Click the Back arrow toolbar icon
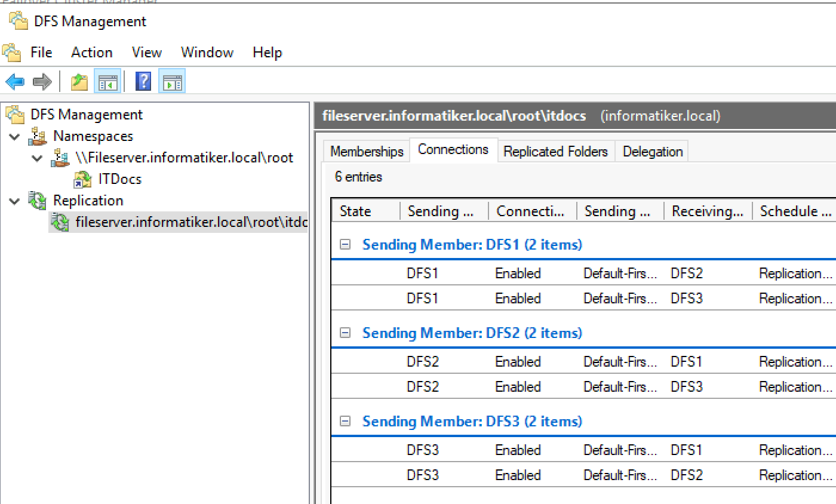This screenshot has width=836, height=504. coord(15,82)
